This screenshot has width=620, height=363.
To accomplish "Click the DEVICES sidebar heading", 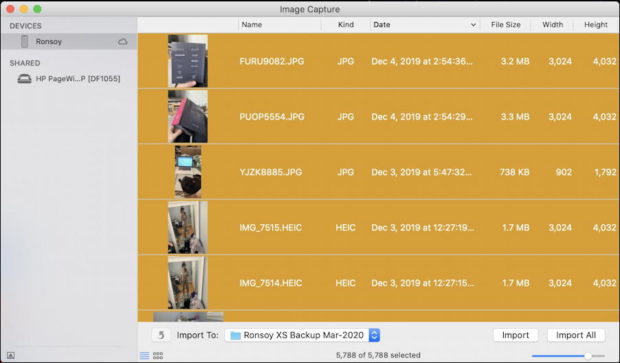I will click(25, 26).
